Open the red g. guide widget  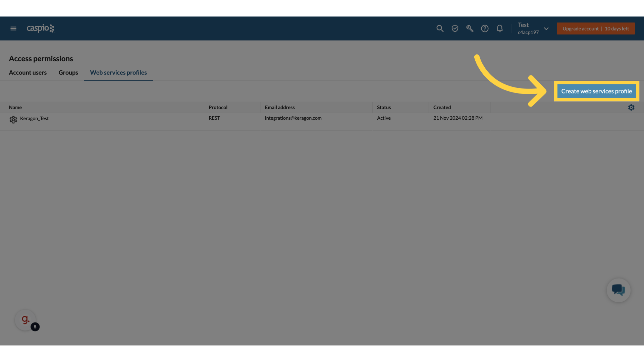[25, 320]
